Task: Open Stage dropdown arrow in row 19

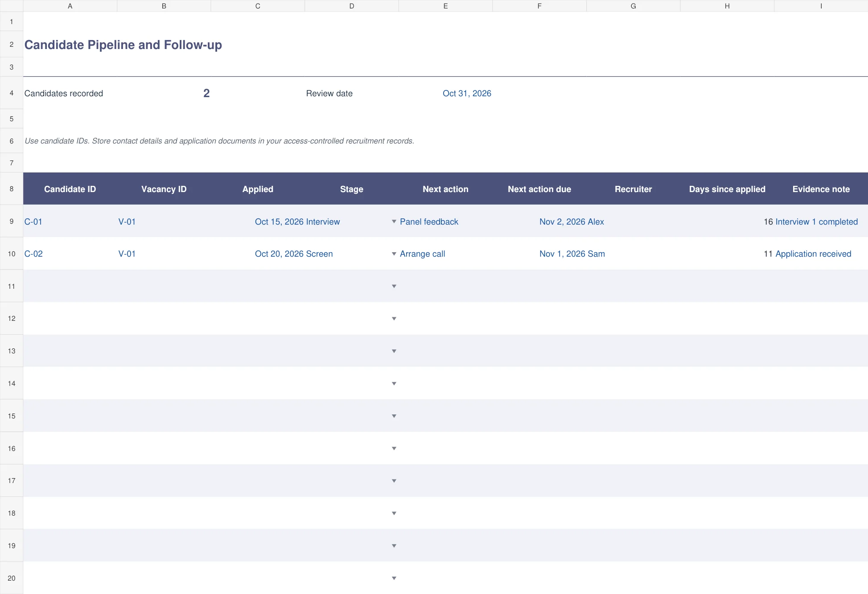Action: coord(394,546)
